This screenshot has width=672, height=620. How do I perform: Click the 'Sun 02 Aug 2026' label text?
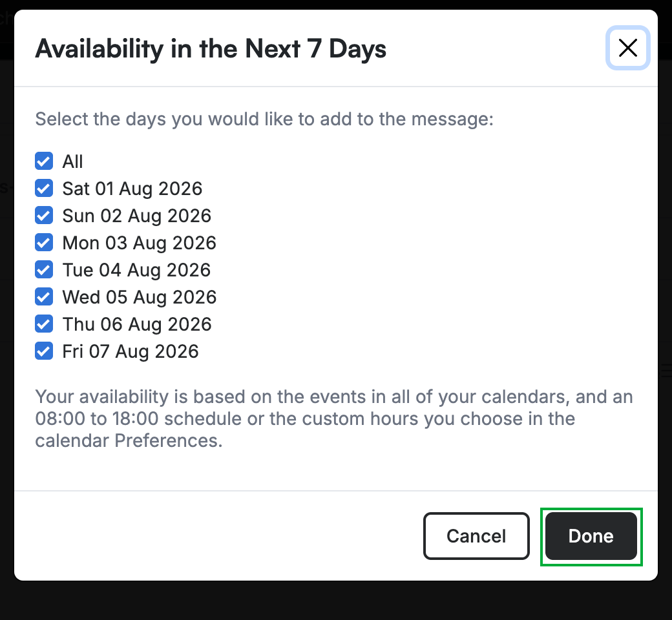coord(137,216)
